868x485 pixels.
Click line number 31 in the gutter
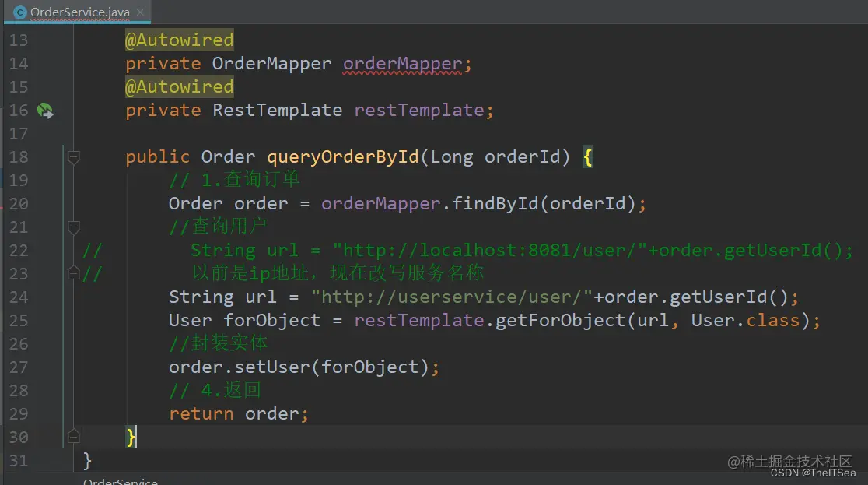[18, 461]
